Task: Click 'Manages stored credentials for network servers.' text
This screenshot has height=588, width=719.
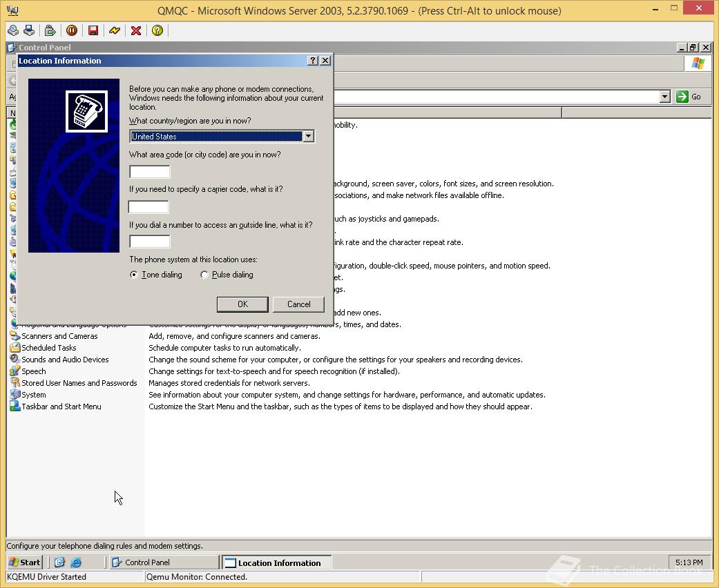Action: coord(229,382)
